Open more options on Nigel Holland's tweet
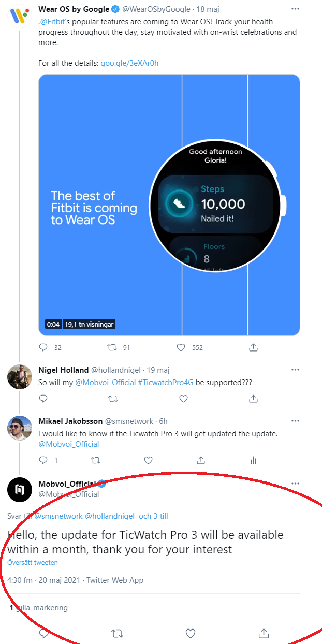Viewport: 322px width, 644px height. (295, 370)
